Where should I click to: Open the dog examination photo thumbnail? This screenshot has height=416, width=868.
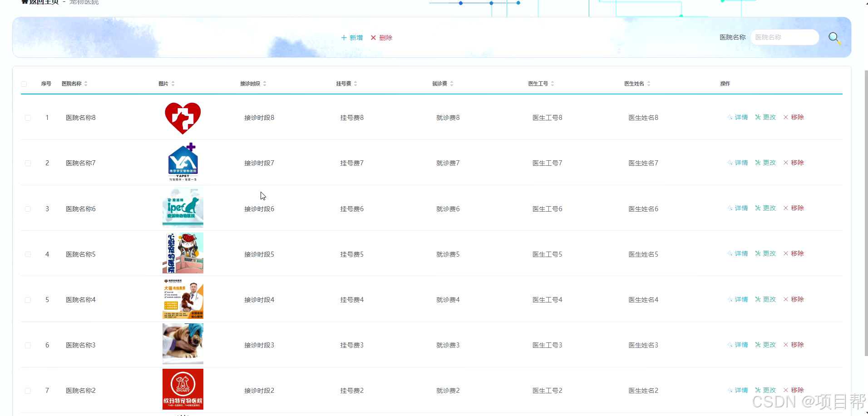(183, 344)
